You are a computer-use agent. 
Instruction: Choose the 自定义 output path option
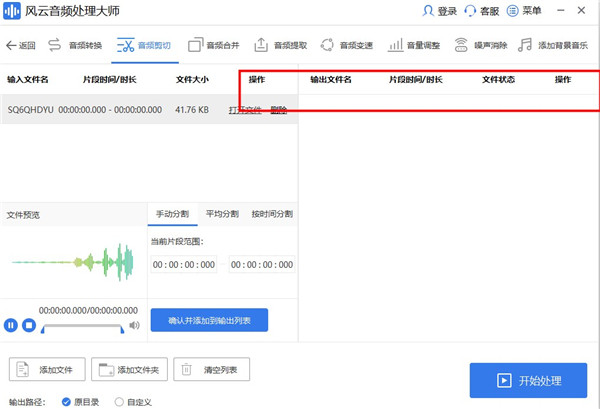119,401
